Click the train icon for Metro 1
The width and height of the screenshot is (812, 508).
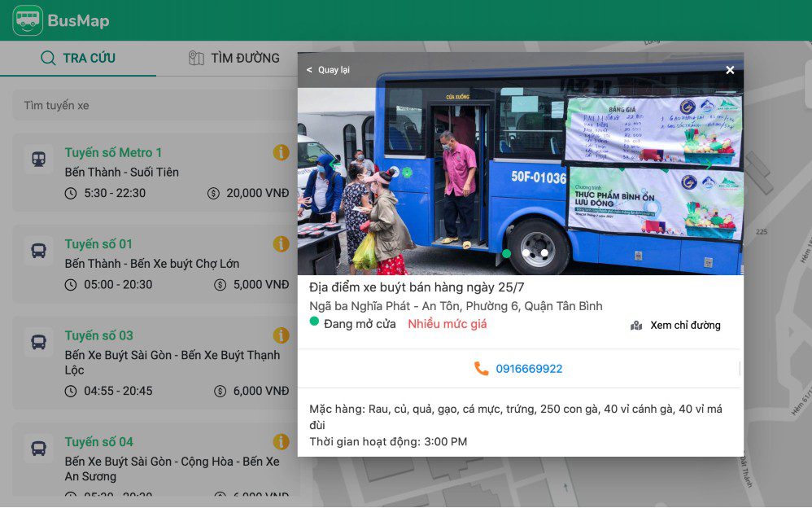click(38, 159)
